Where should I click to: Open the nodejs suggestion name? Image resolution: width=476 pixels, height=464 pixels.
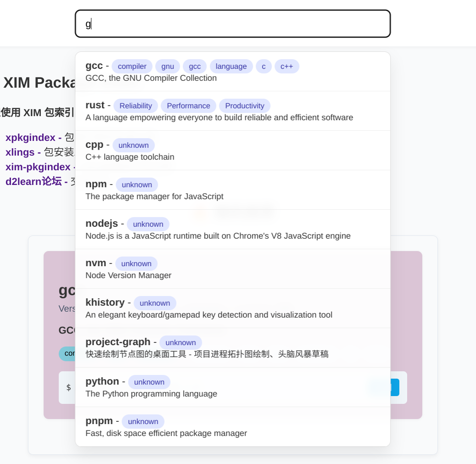[102, 224]
